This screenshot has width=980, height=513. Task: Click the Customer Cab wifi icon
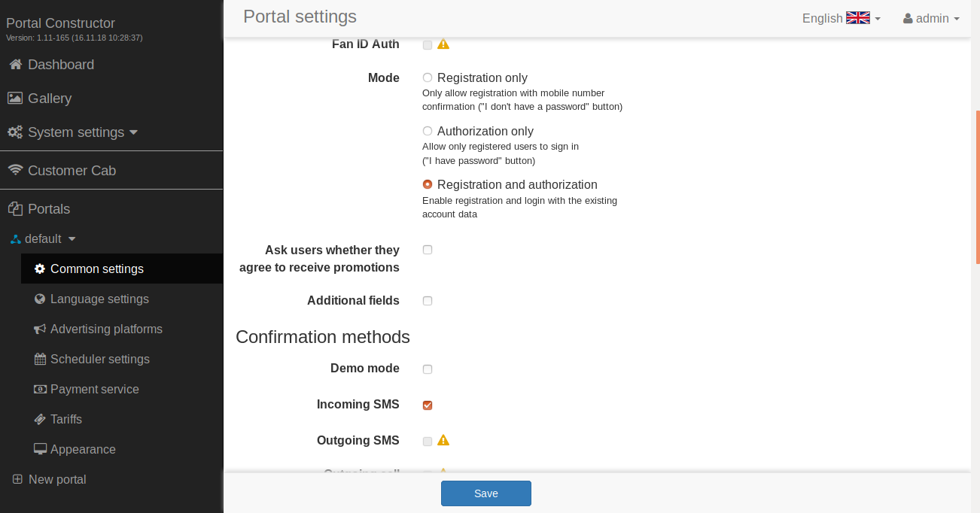click(15, 171)
